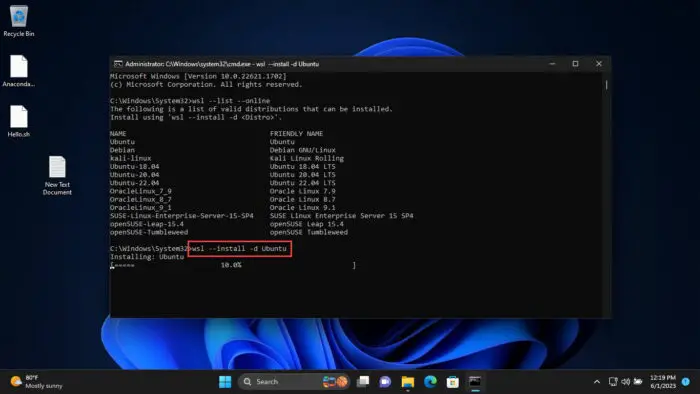Open the weather widget showing 80°F
This screenshot has width=700, height=394.
(x=37, y=382)
